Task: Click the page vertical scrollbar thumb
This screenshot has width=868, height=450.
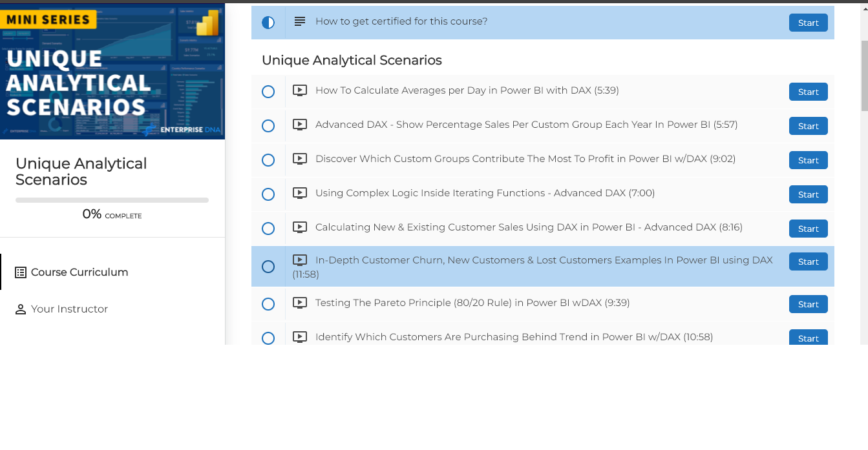Action: (x=864, y=75)
